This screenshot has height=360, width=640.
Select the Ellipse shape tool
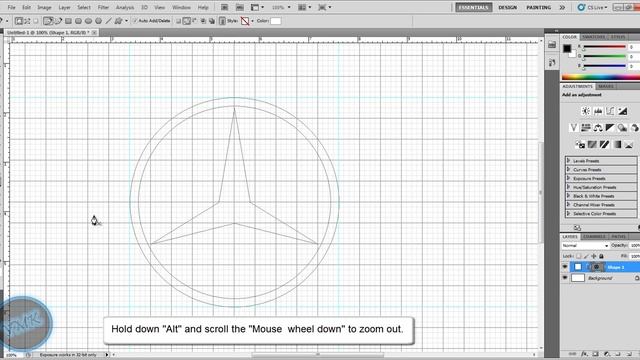pyautogui.click(x=88, y=21)
